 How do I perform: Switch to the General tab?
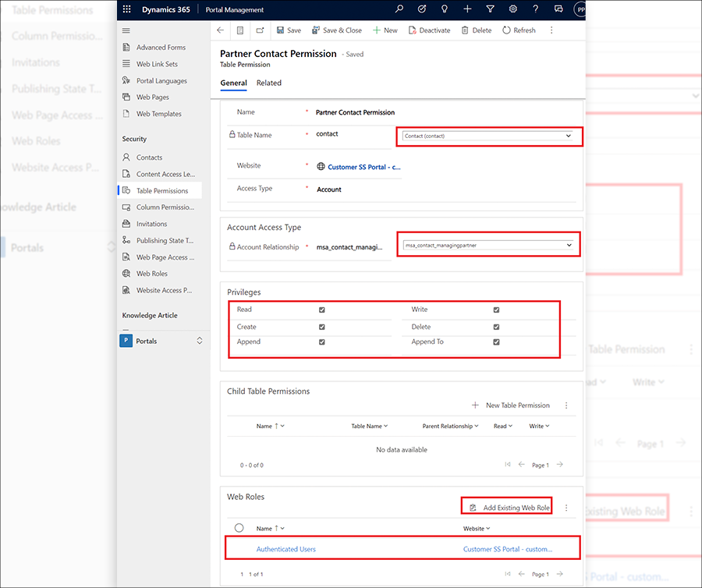pyautogui.click(x=233, y=83)
